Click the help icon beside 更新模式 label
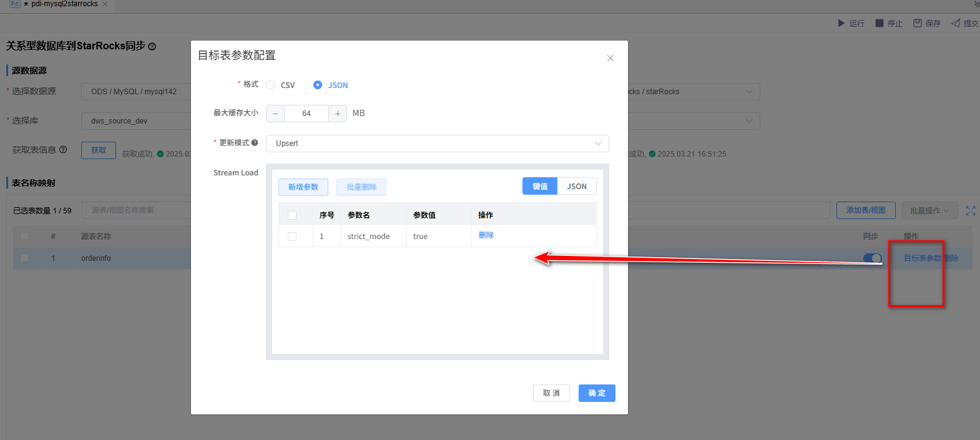Screen dimensions: 980x440 coord(255,143)
